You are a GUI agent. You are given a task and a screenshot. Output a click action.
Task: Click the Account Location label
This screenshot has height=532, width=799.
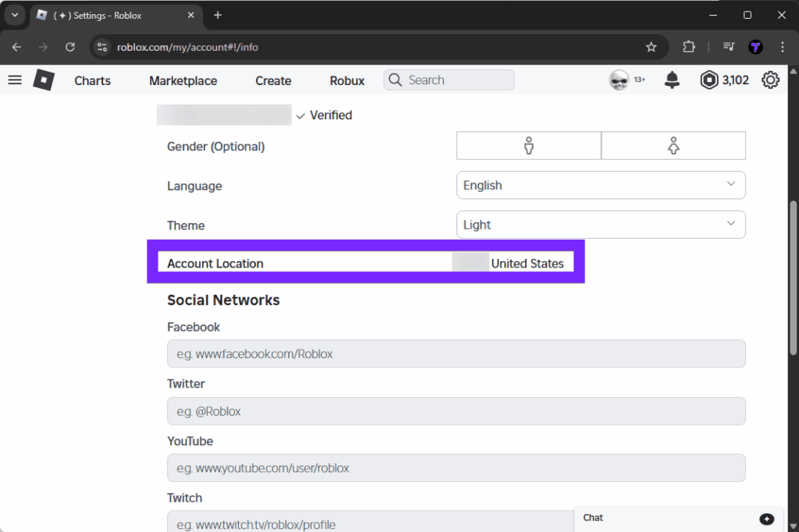215,264
